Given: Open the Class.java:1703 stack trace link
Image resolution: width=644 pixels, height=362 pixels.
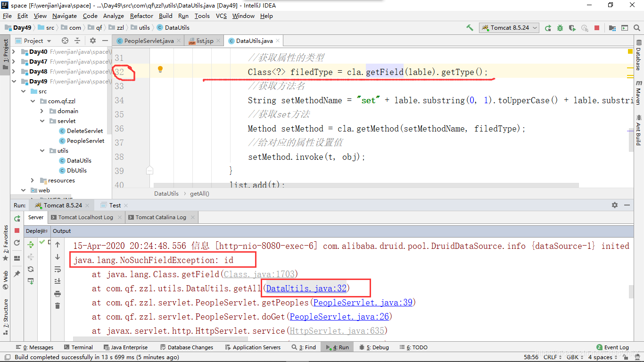Looking at the screenshot, I should coord(259,274).
